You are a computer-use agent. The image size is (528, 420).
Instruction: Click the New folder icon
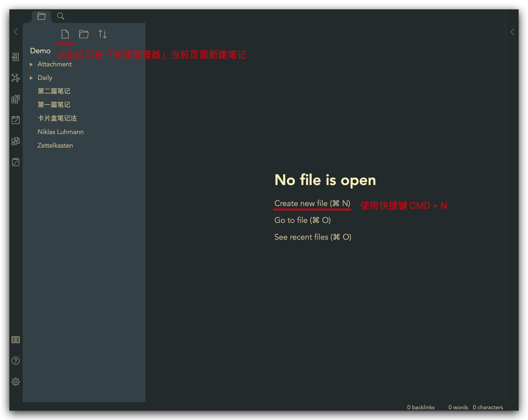point(84,34)
